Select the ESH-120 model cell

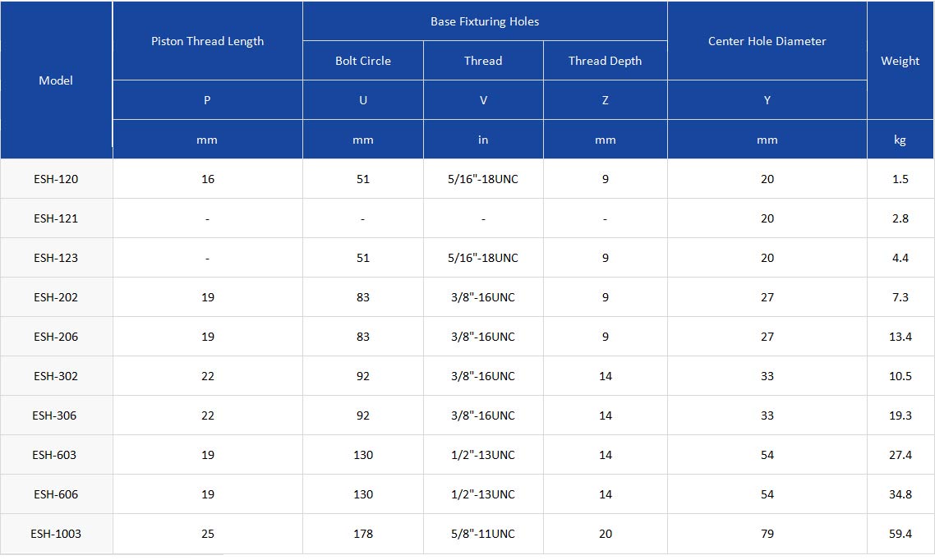tap(56, 179)
